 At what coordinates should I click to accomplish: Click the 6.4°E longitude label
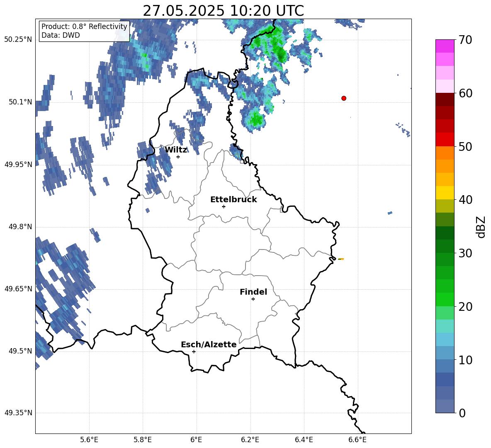coord(304,440)
